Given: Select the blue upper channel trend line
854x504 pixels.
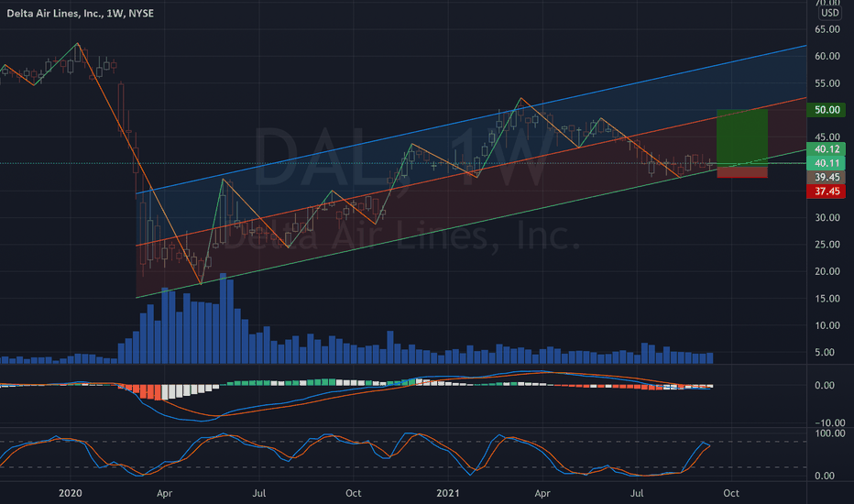Looking at the screenshot, I should pos(471,119).
